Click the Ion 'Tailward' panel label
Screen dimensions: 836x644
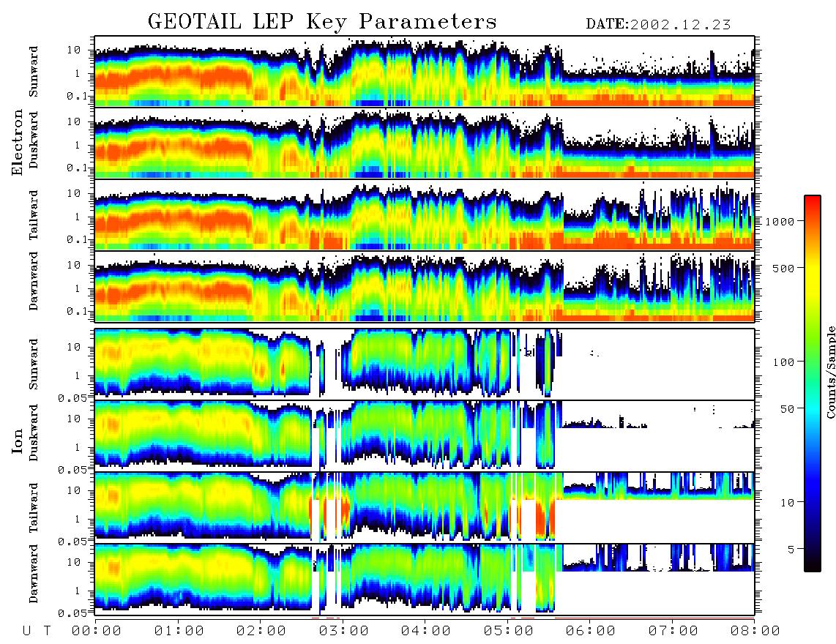point(34,508)
